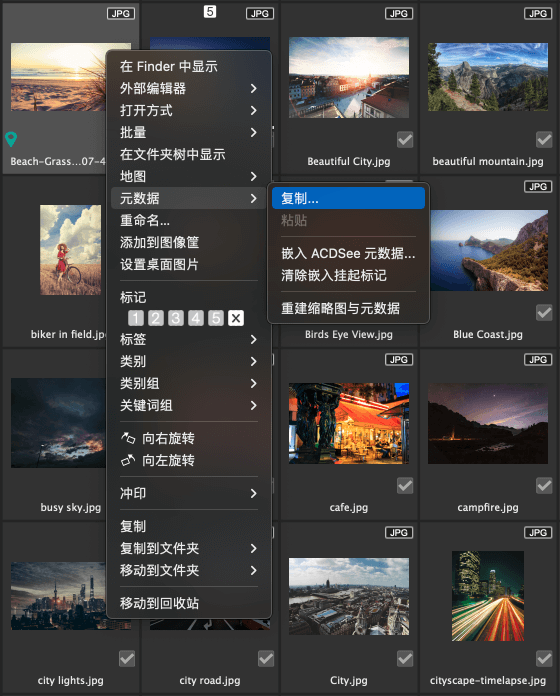Click the rotate right icon in menu
The image size is (560, 696).
pos(128,438)
